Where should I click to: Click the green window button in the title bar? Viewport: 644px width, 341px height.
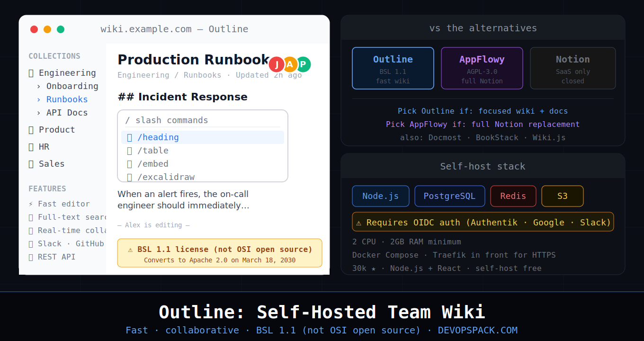click(x=61, y=29)
